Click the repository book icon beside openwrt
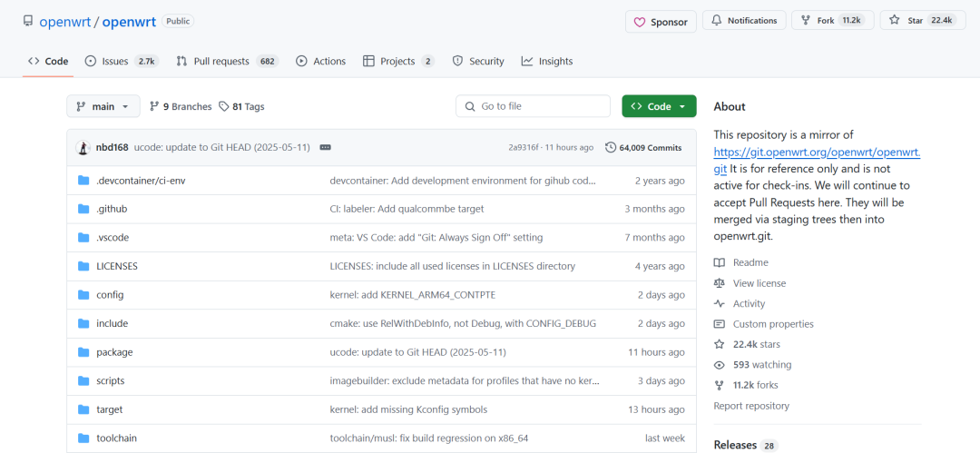The image size is (980, 453). click(27, 21)
